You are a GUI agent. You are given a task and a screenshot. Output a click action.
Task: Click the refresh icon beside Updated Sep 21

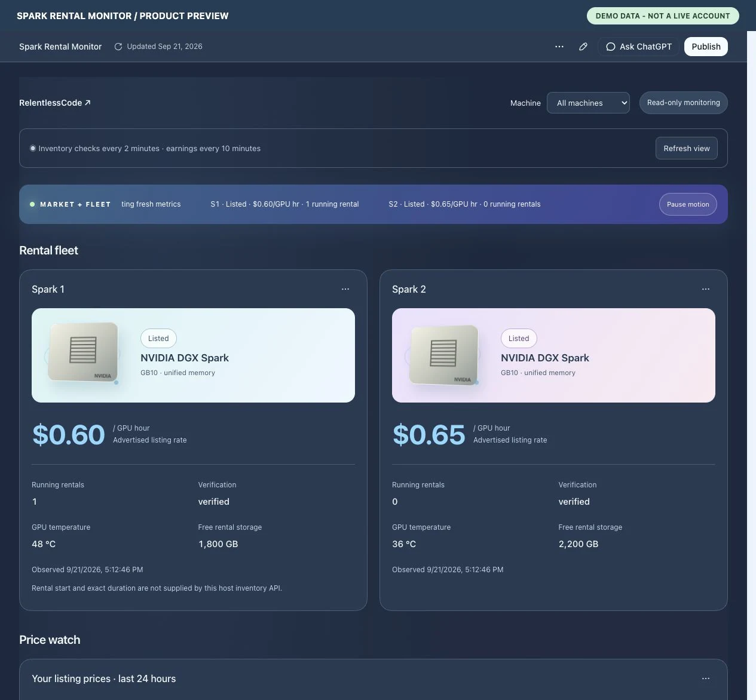118,47
